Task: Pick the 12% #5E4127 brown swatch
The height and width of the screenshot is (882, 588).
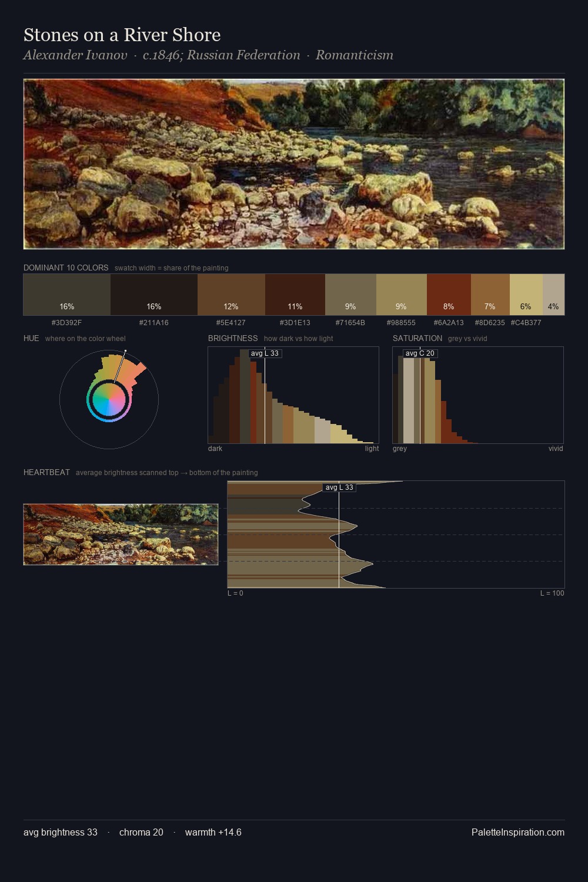Action: (x=231, y=295)
